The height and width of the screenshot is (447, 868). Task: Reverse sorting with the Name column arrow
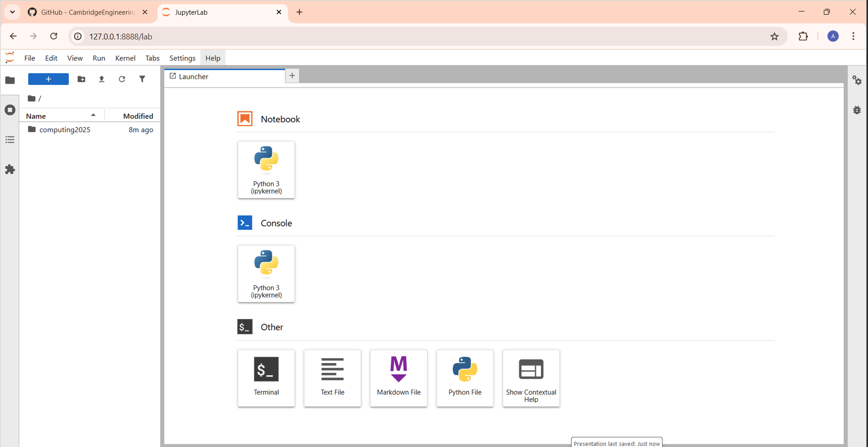pyautogui.click(x=93, y=115)
